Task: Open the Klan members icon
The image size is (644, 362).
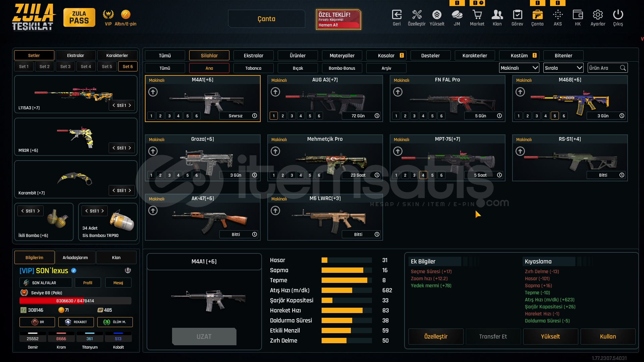Action: pos(497,15)
